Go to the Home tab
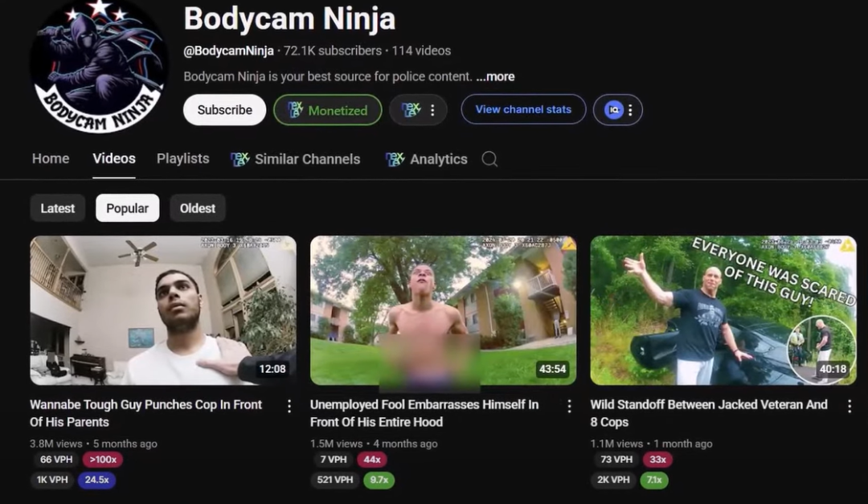The image size is (868, 504). 51,159
